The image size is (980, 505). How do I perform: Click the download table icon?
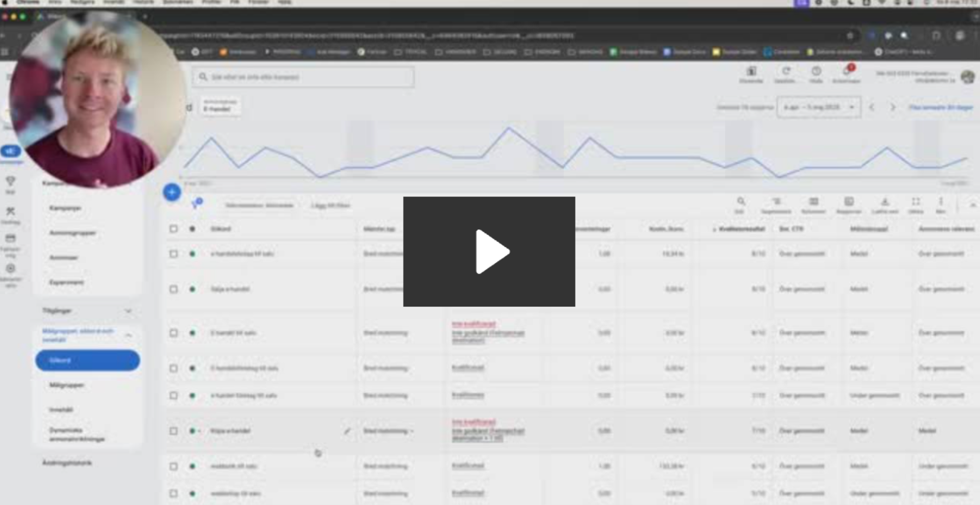click(x=885, y=202)
